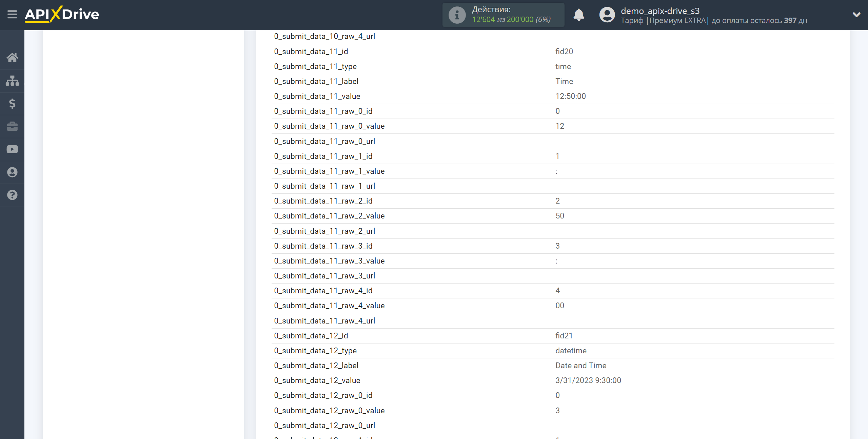The width and height of the screenshot is (868, 439).
Task: Select 0_submit_data_11_raw_3_value field name
Action: [329, 261]
